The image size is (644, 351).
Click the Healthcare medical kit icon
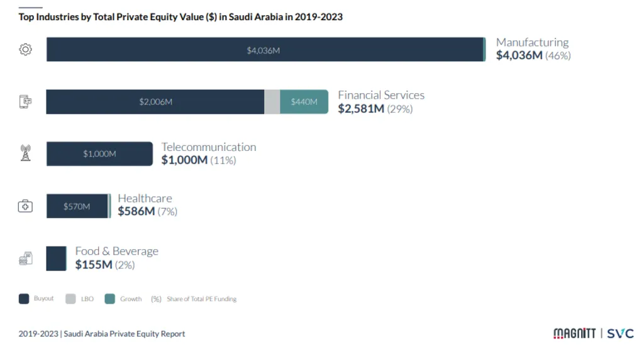(x=25, y=206)
